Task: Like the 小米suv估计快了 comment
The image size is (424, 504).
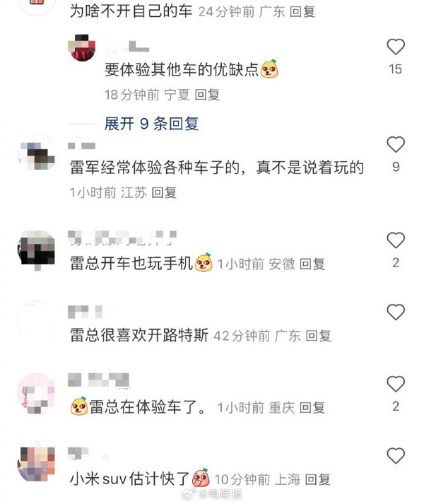Action: coord(396,456)
